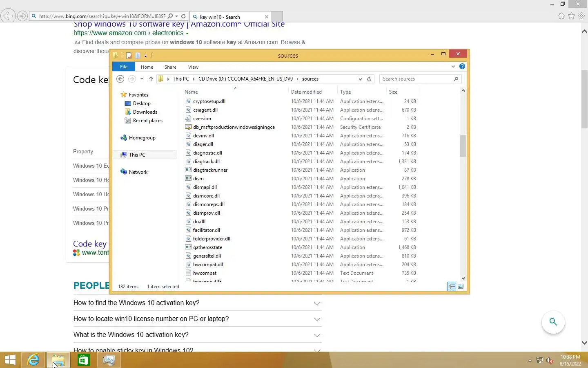This screenshot has width=588, height=368.
Task: Select the gatherosstate application icon
Action: 188,247
